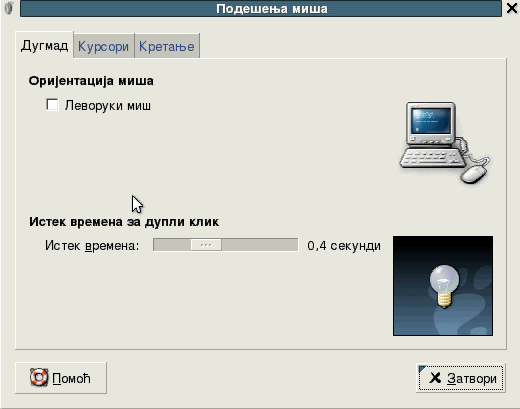Click the Оријентација миша heading
This screenshot has height=409, width=520.
click(91, 81)
